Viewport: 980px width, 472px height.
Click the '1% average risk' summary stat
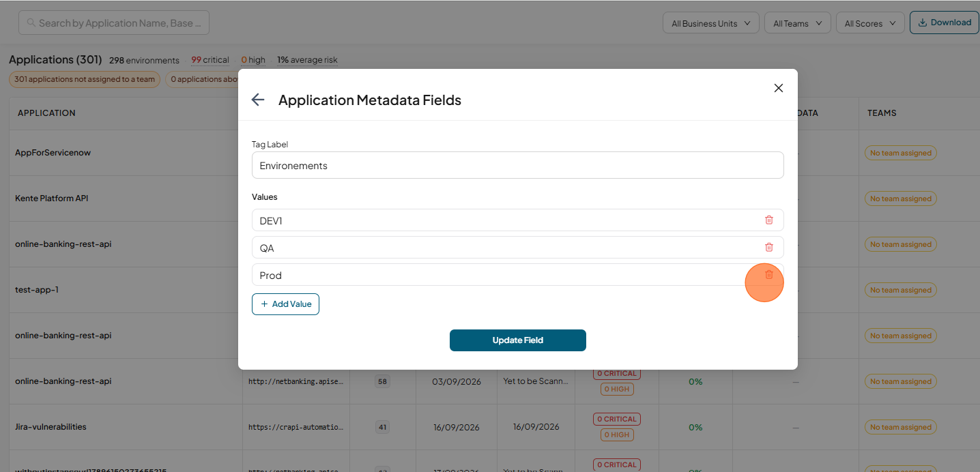(x=307, y=60)
